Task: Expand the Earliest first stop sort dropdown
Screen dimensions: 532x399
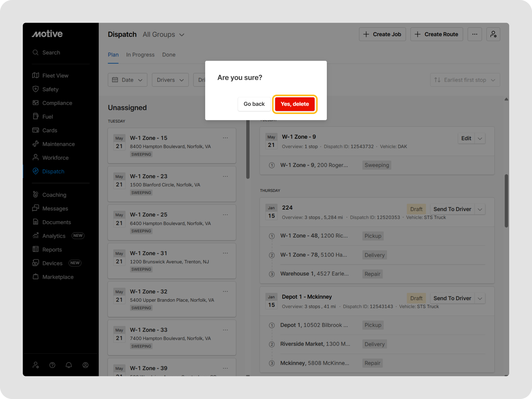Action: [x=465, y=80]
